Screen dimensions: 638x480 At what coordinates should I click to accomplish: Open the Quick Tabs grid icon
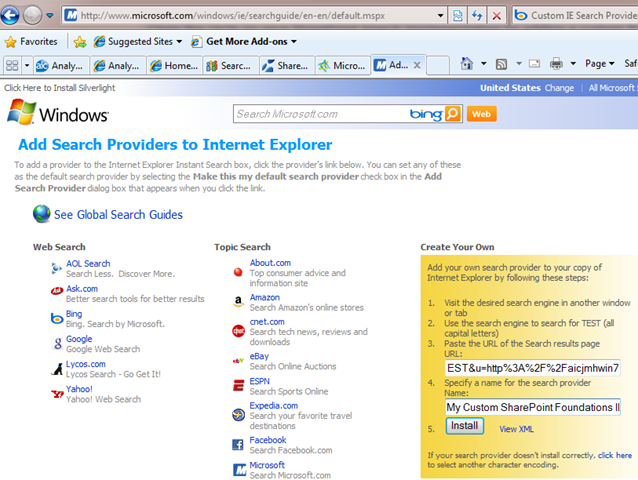(x=12, y=65)
